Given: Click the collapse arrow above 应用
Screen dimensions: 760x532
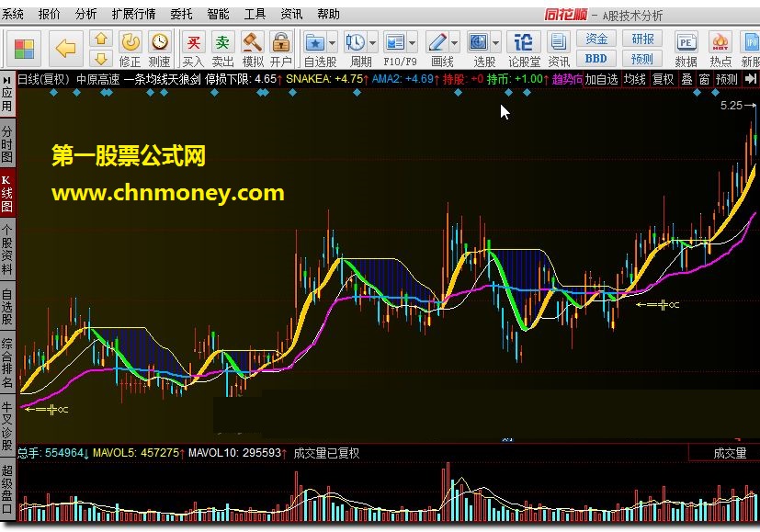Looking at the screenshot, I should click(6, 80).
